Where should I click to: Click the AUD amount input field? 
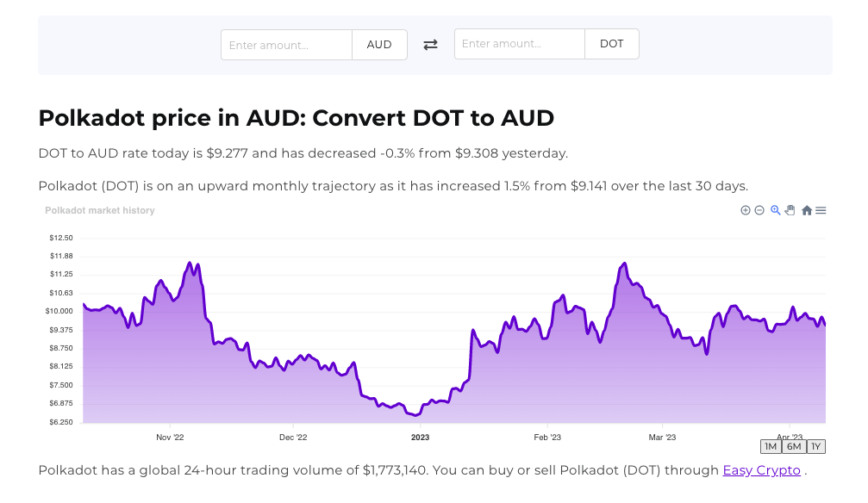[286, 45]
